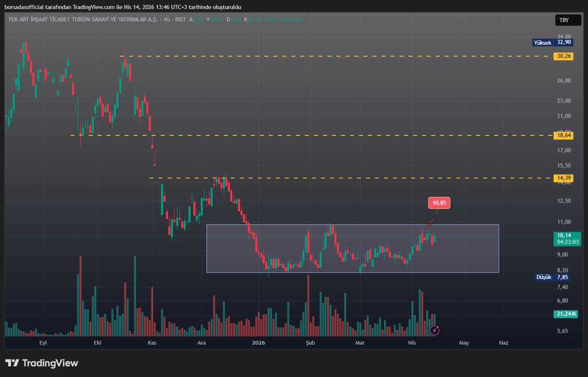Click the Ara month label on time axis
The image size is (588, 377).
201,343
